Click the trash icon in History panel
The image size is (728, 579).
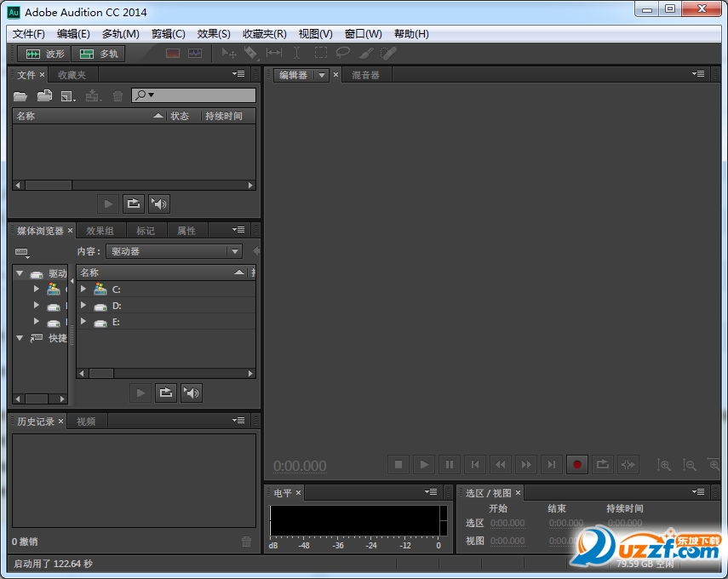click(x=246, y=541)
